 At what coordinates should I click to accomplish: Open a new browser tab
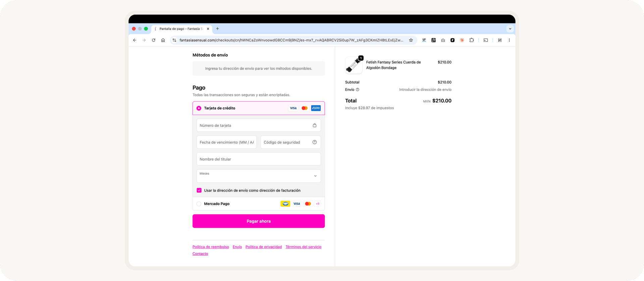[x=217, y=29]
